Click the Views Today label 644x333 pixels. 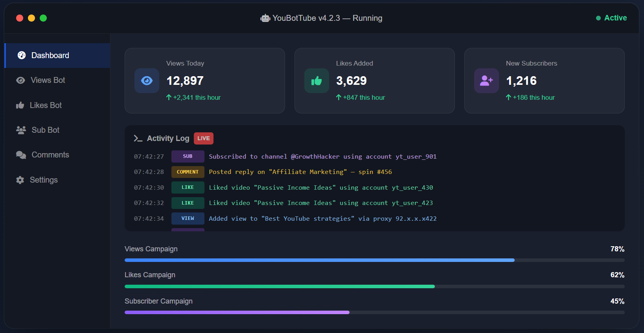[185, 63]
